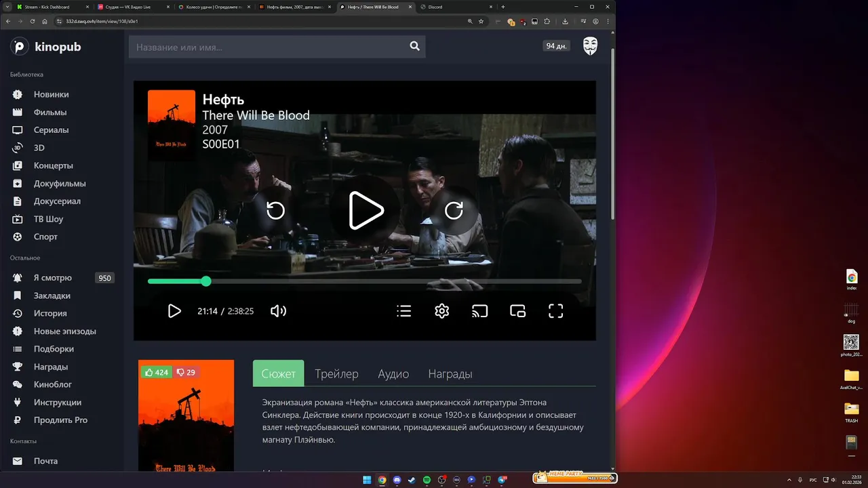Click the search magnifier button

click(414, 47)
